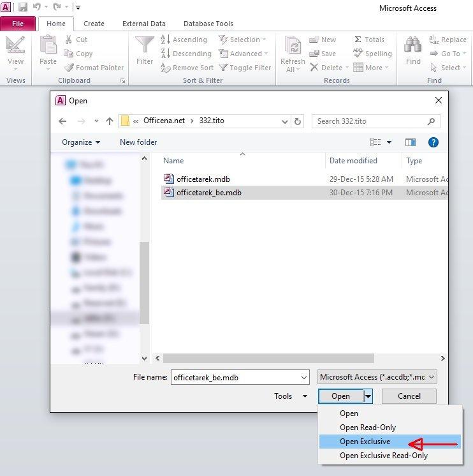Go back in the Open dialog
Viewport: 473px width, 476px height.
point(62,121)
